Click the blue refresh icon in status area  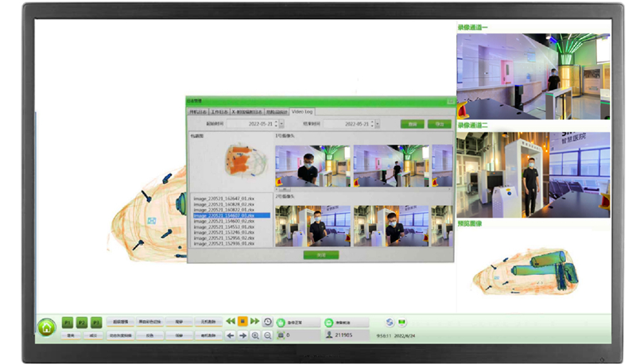click(x=389, y=322)
